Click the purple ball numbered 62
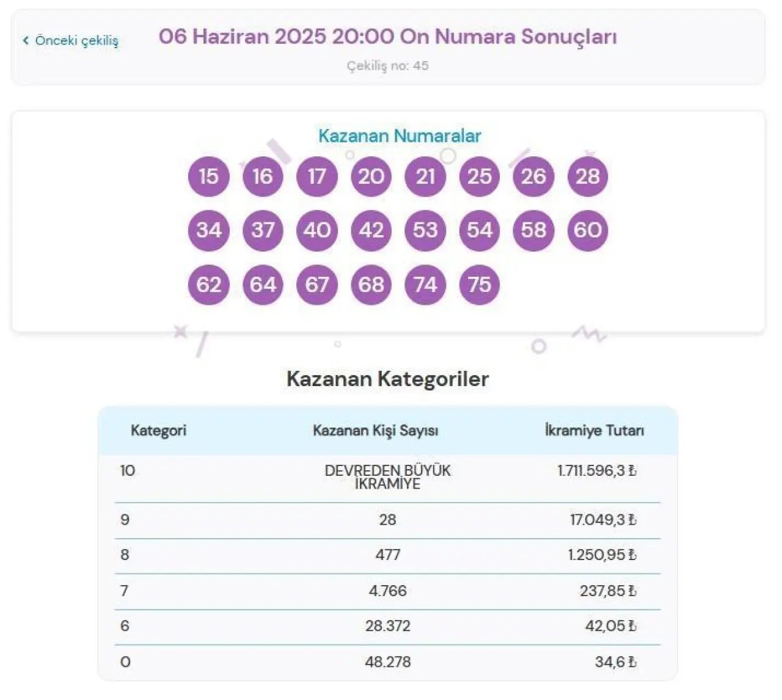This screenshot has width=782, height=700. click(x=208, y=285)
